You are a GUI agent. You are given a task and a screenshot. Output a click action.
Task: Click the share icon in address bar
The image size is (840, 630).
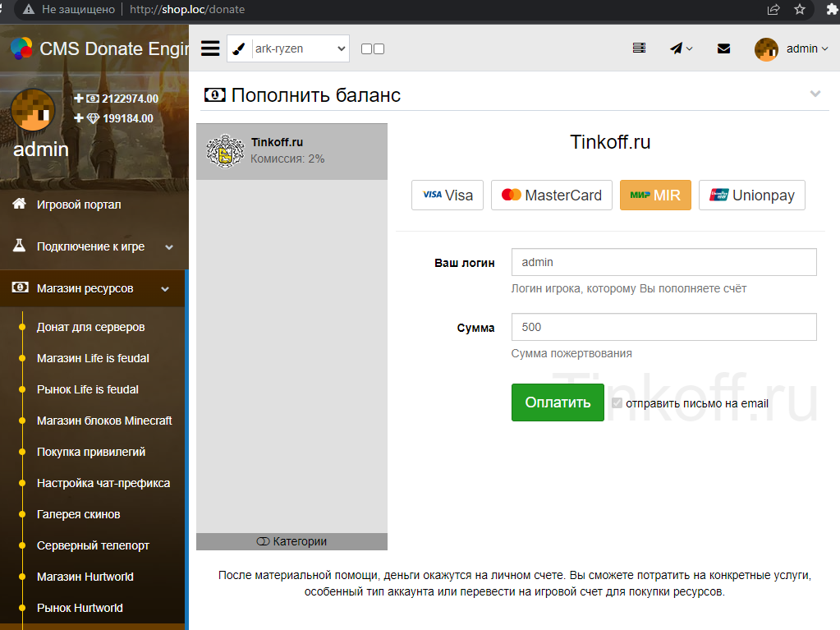[x=773, y=10]
